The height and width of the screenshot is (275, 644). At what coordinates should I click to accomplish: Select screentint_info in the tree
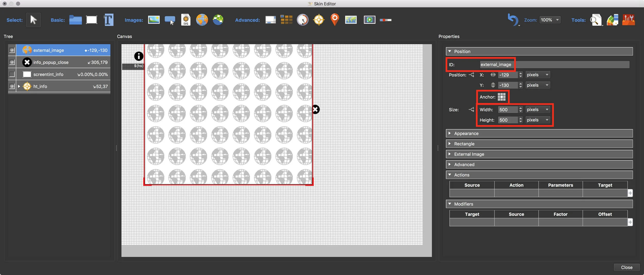[x=63, y=74]
